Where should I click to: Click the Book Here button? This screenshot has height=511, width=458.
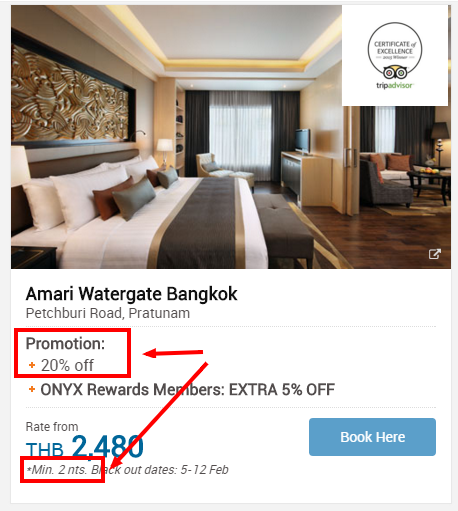tap(372, 437)
